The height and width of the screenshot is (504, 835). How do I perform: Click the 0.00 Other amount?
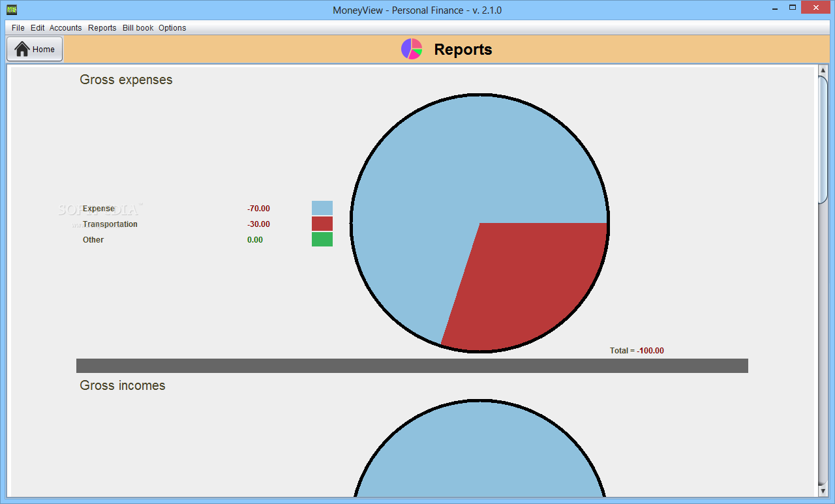pyautogui.click(x=255, y=240)
